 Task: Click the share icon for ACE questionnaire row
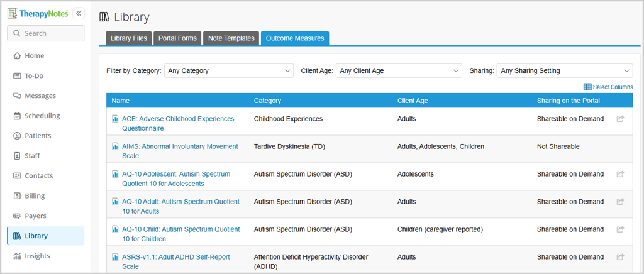[620, 119]
